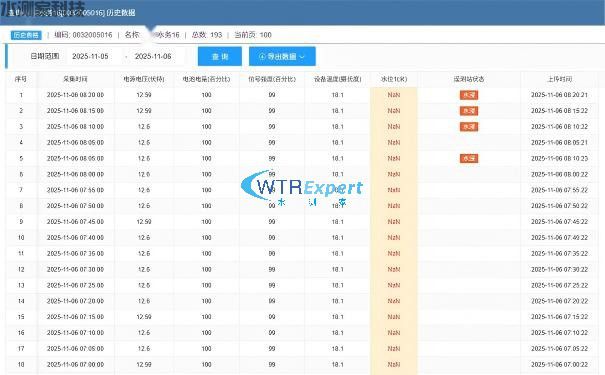Click voltage value 12.59 in row 15

click(x=144, y=317)
